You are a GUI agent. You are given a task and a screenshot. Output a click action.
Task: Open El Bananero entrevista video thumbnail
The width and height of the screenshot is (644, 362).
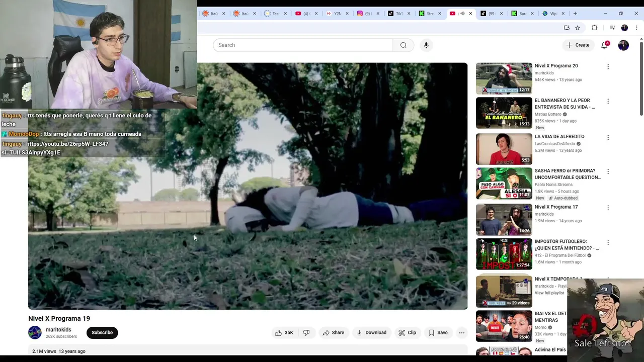point(504,113)
